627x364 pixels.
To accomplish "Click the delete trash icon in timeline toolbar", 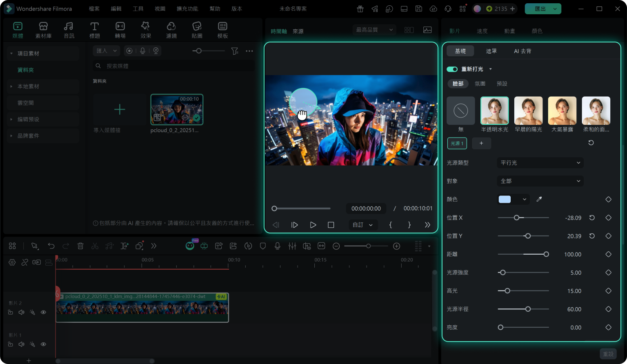I will coord(80,246).
